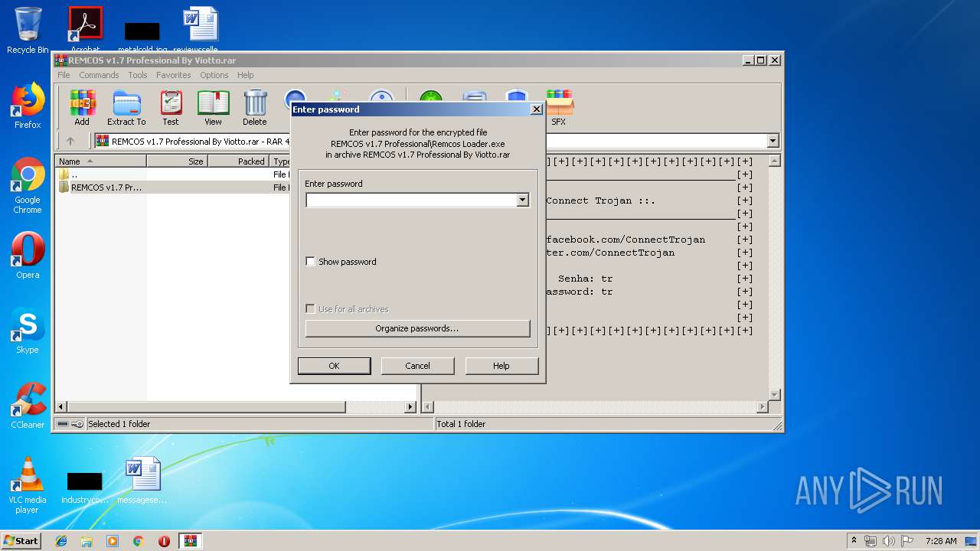The width and height of the screenshot is (980, 551).
Task: Click the View toolbar icon
Action: (x=213, y=108)
